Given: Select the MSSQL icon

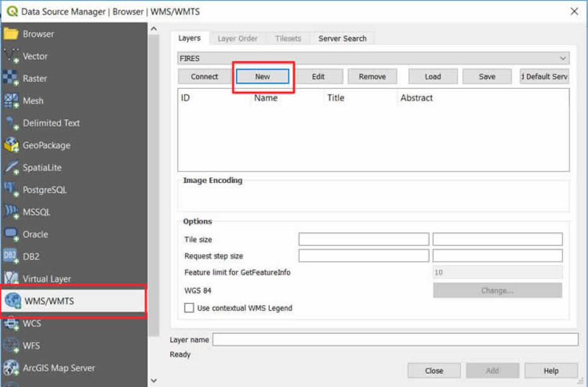Looking at the screenshot, I should click(10, 212).
